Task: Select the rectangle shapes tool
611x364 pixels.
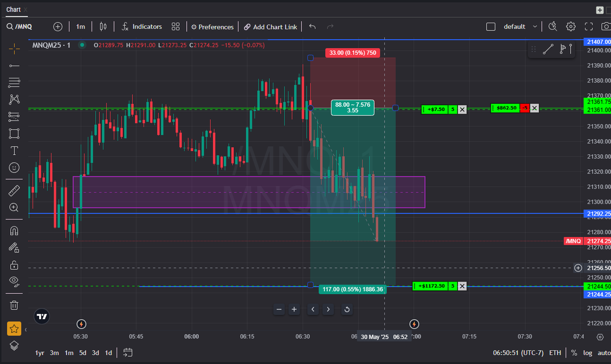Action: click(x=14, y=133)
